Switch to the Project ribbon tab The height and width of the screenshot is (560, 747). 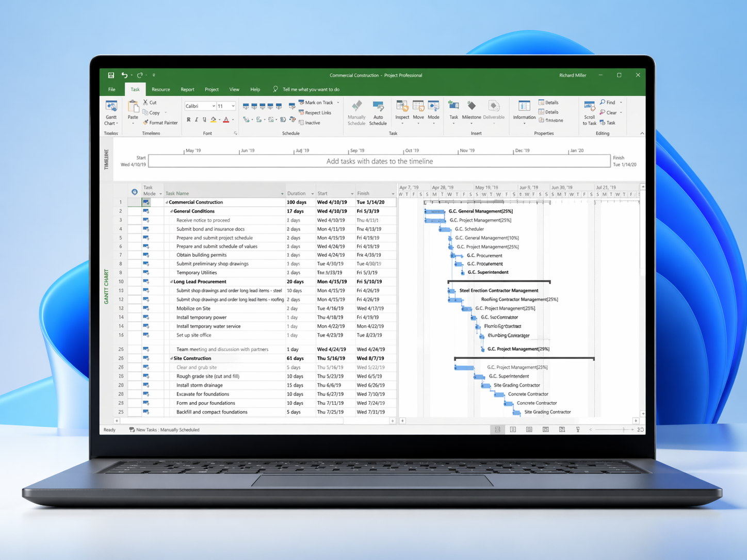(x=212, y=90)
